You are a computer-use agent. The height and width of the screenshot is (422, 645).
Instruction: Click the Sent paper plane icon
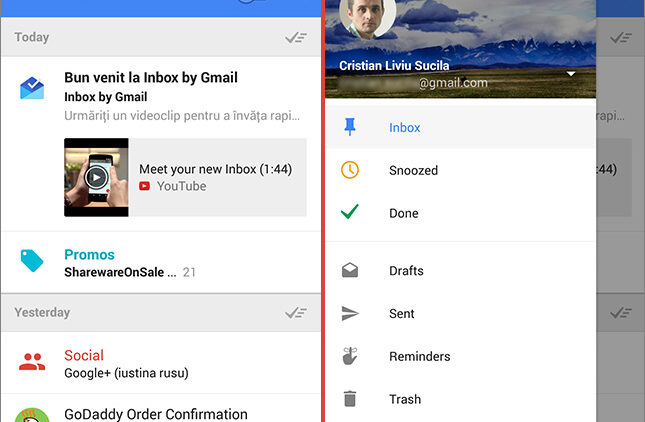(349, 313)
